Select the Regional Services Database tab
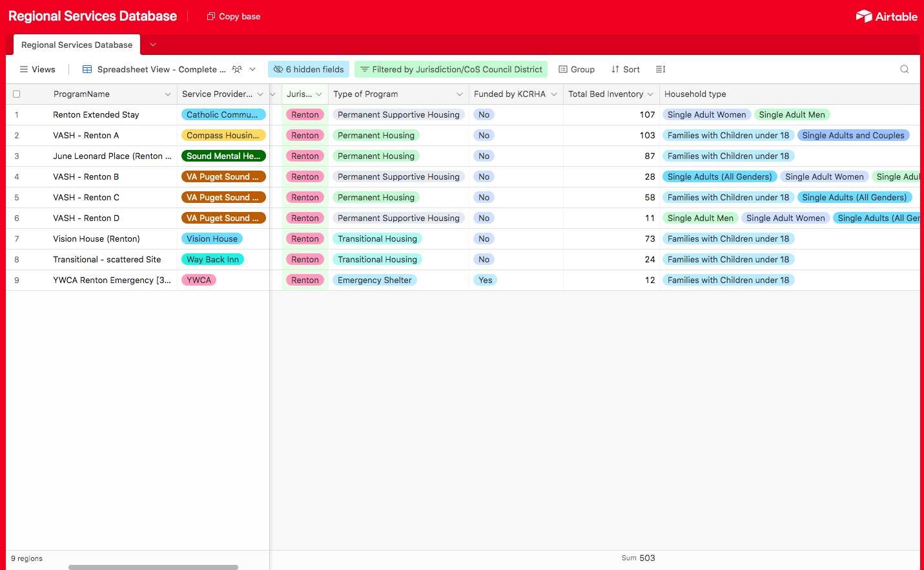The height and width of the screenshot is (570, 924). (77, 45)
